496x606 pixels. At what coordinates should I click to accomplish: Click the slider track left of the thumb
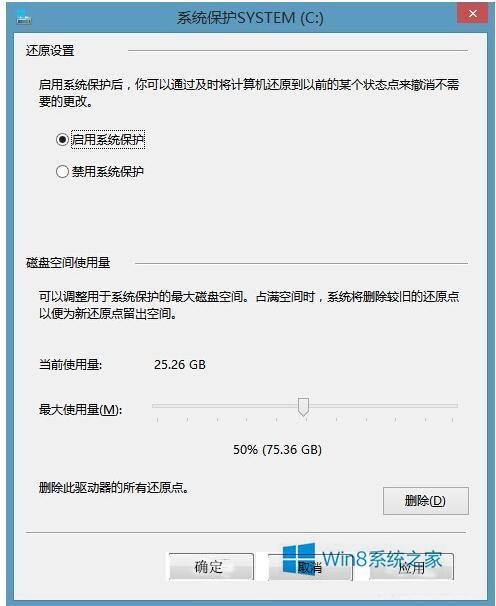(225, 405)
